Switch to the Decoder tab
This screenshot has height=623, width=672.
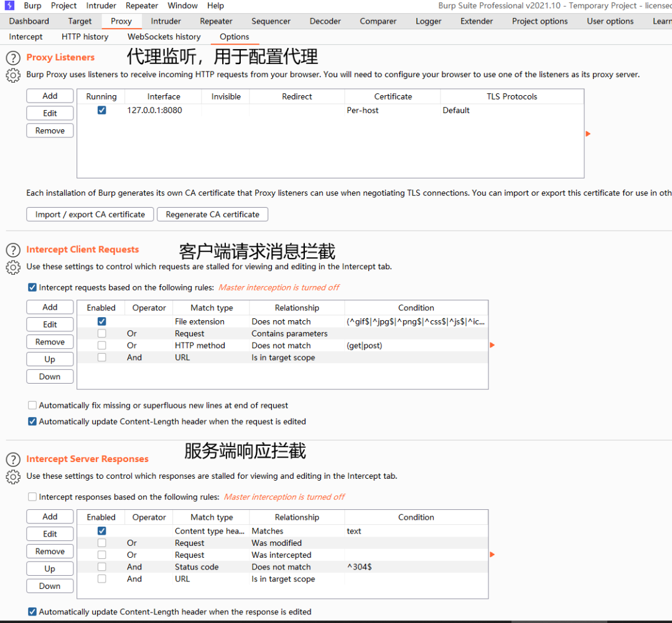[325, 21]
